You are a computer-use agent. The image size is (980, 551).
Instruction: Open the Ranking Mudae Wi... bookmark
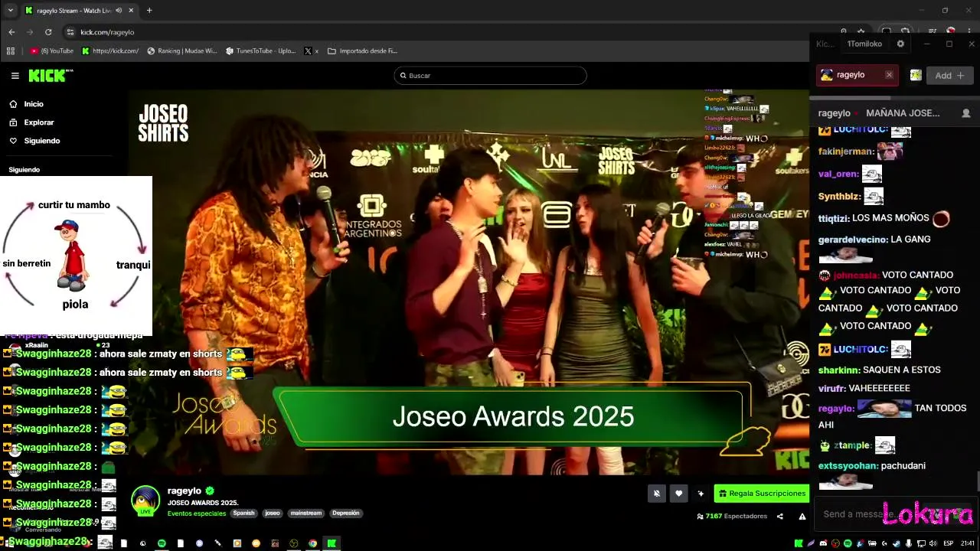(182, 51)
